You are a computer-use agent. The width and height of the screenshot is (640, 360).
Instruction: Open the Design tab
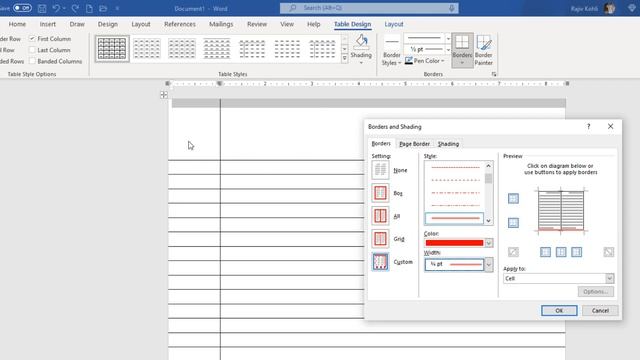tap(108, 24)
